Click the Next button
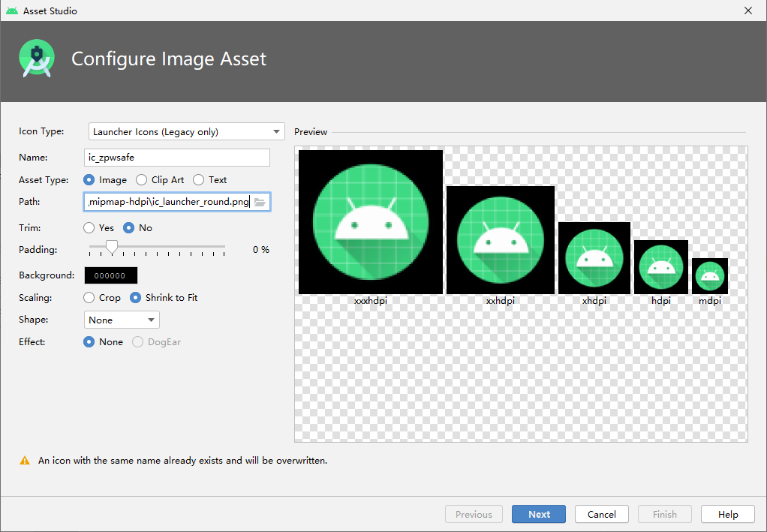The width and height of the screenshot is (767, 532). coord(538,514)
